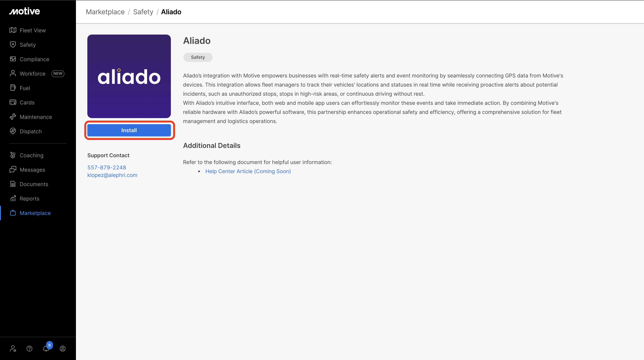This screenshot has height=360, width=644.
Task: Click the Safety category tag
Action: (198, 57)
